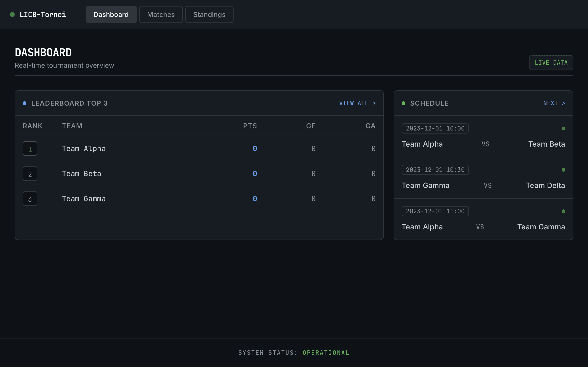Open the Matches tab
Screen dimensions: 588x367
click(x=161, y=14)
